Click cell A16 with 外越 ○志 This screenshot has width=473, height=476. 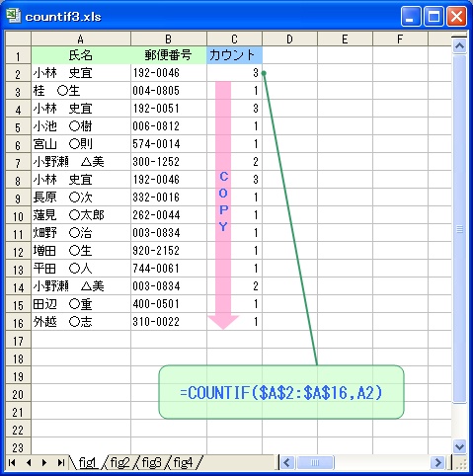[x=81, y=322]
